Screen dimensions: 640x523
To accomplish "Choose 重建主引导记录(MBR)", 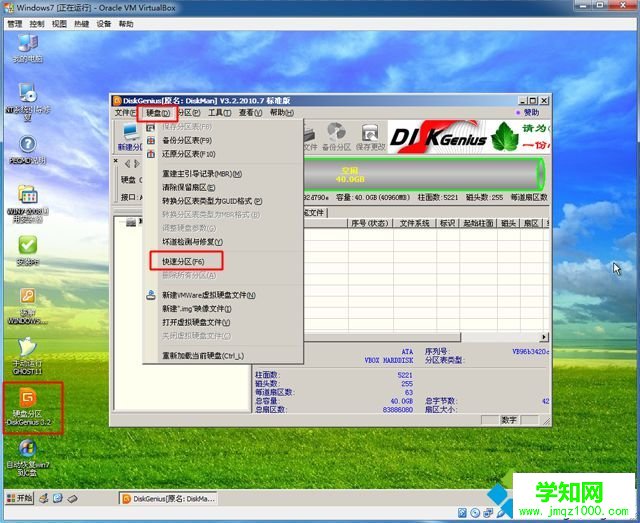I will tap(223, 174).
